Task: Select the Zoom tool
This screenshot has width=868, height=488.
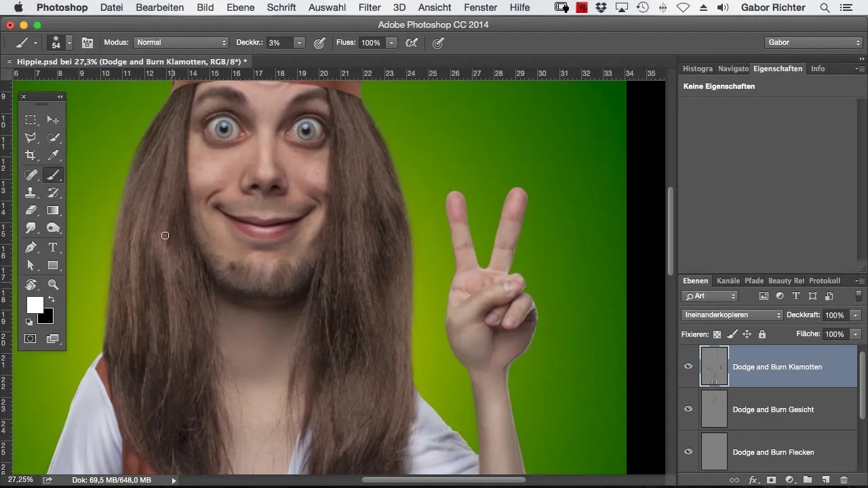Action: click(x=53, y=285)
